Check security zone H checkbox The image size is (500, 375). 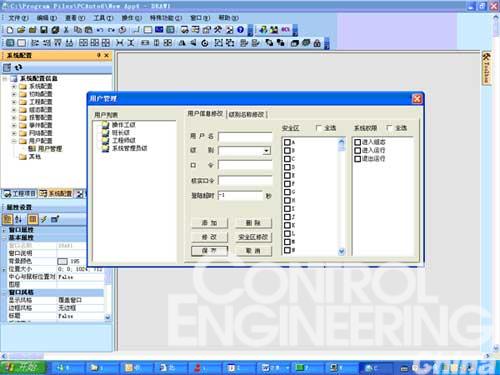287,200
